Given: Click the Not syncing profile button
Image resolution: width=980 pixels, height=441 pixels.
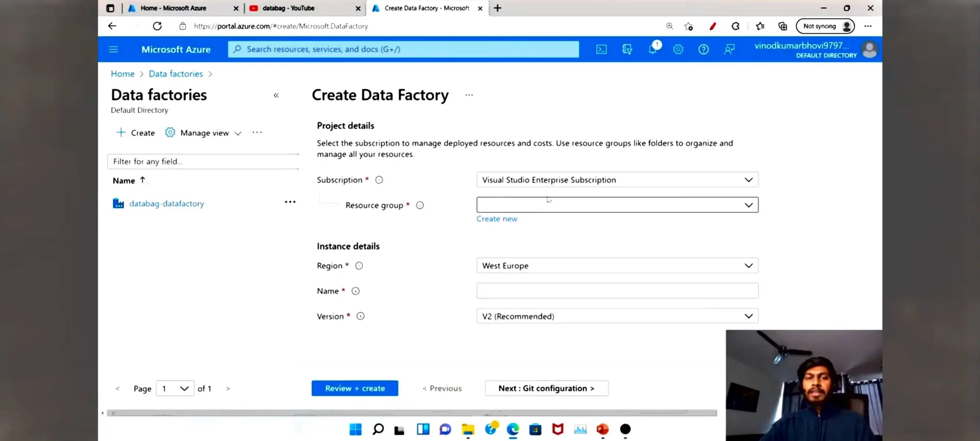Looking at the screenshot, I should point(825,26).
